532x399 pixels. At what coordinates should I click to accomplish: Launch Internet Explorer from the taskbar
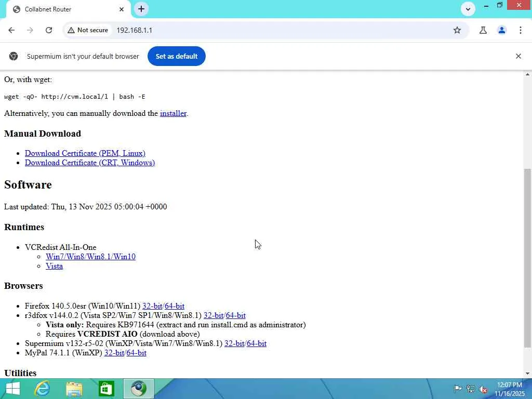pyautogui.click(x=43, y=389)
